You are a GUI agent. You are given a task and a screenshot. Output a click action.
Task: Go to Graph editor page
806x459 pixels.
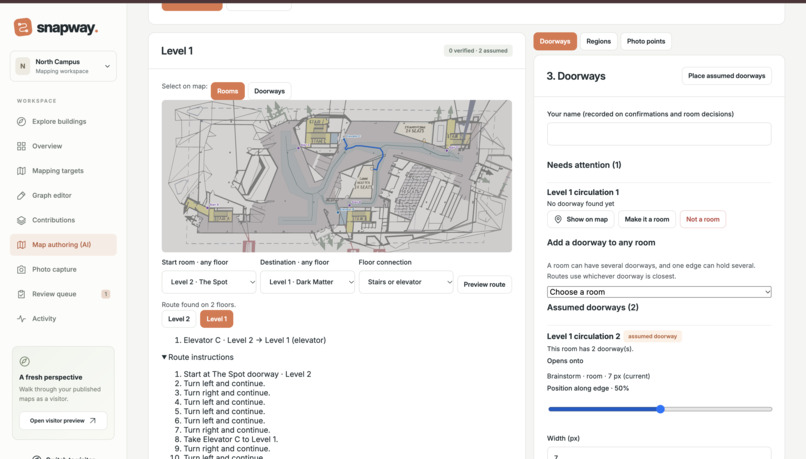point(63,195)
